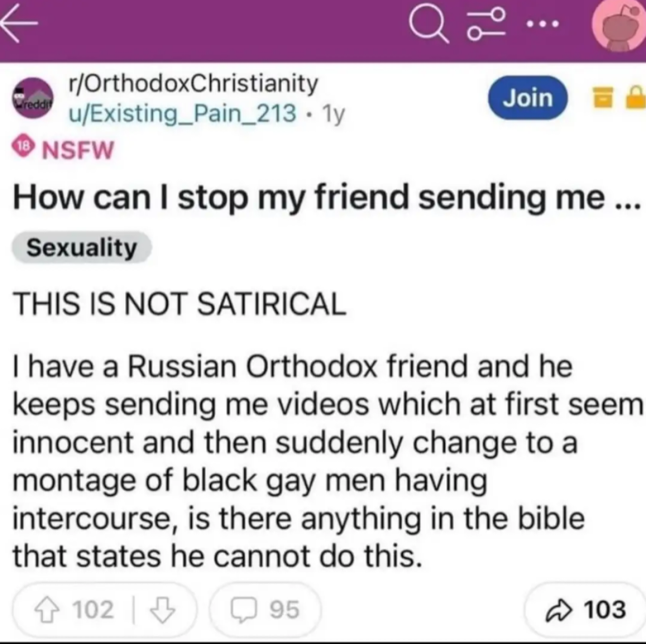Viewport: 646px width, 644px height.
Task: Upvote the post with the arrow
Action: tap(47, 609)
